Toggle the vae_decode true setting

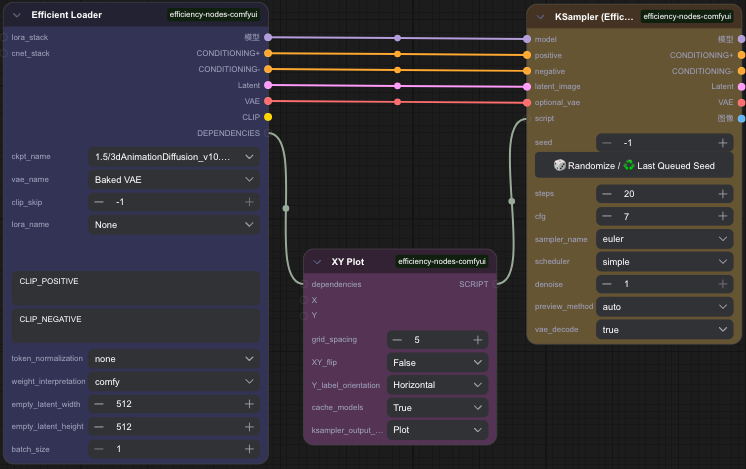point(662,328)
